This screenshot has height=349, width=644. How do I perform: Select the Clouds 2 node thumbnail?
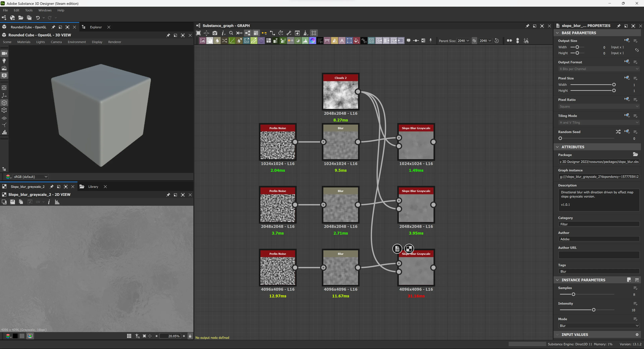[340, 95]
